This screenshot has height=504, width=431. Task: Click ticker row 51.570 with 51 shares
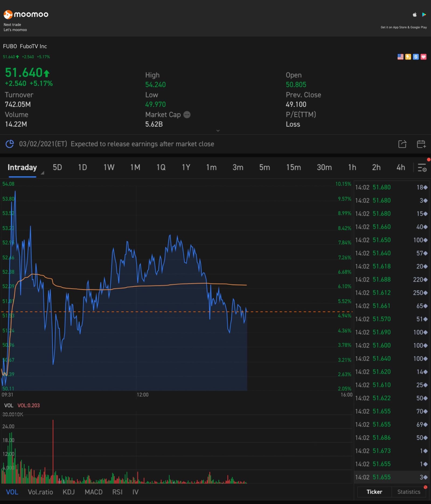point(391,319)
